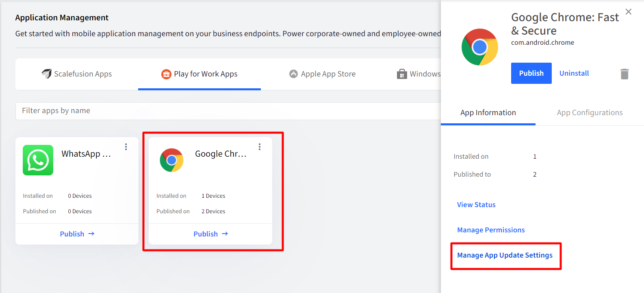Click the blue Publish button in details panel
This screenshot has width=644, height=293.
531,73
